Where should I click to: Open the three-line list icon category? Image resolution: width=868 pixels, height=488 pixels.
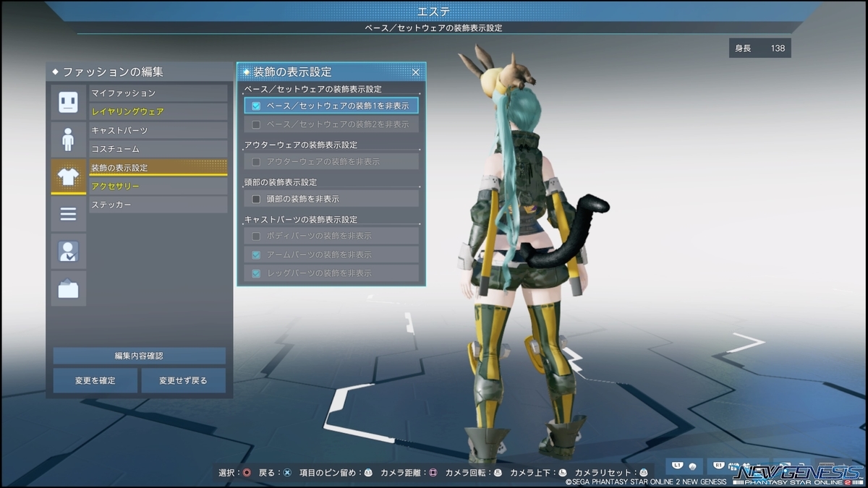[68, 214]
